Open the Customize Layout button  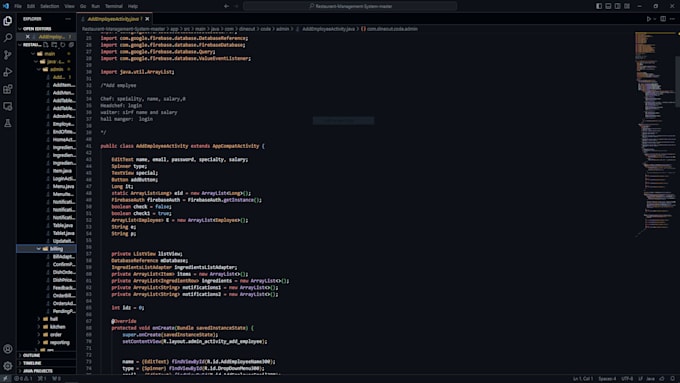pyautogui.click(x=627, y=6)
